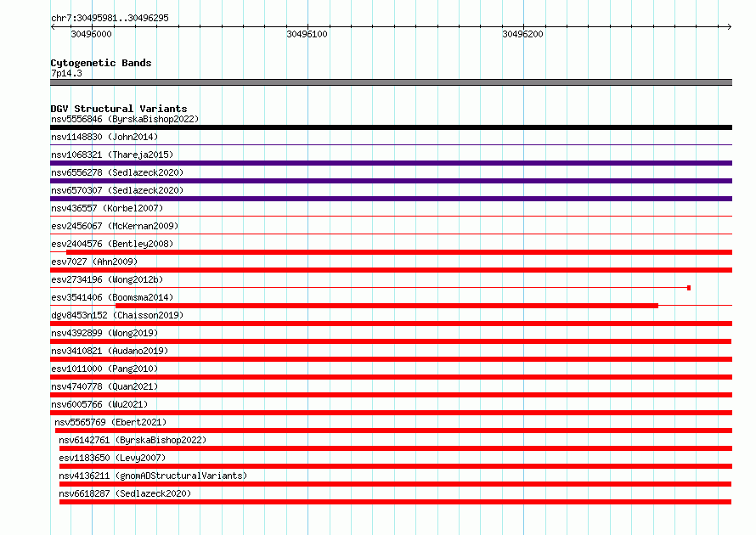
Task: Click esv2456067 (McKernan2009) label
Action: (x=115, y=226)
